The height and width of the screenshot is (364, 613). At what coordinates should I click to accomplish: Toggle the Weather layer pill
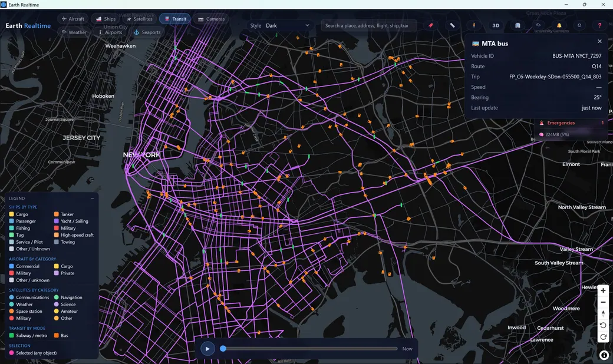pos(74,32)
